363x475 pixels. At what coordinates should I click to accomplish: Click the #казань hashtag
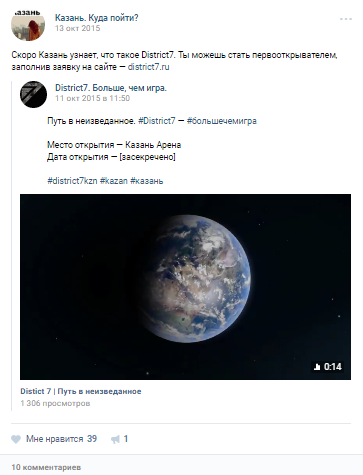pos(147,181)
